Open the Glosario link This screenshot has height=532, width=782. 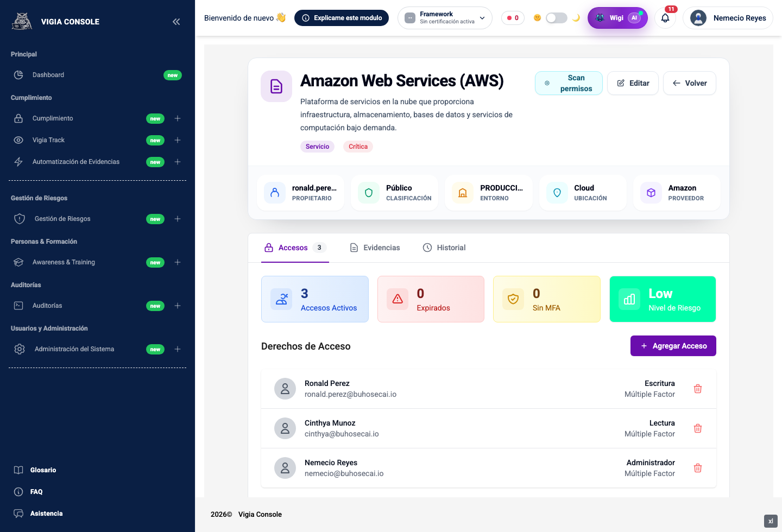pos(43,470)
